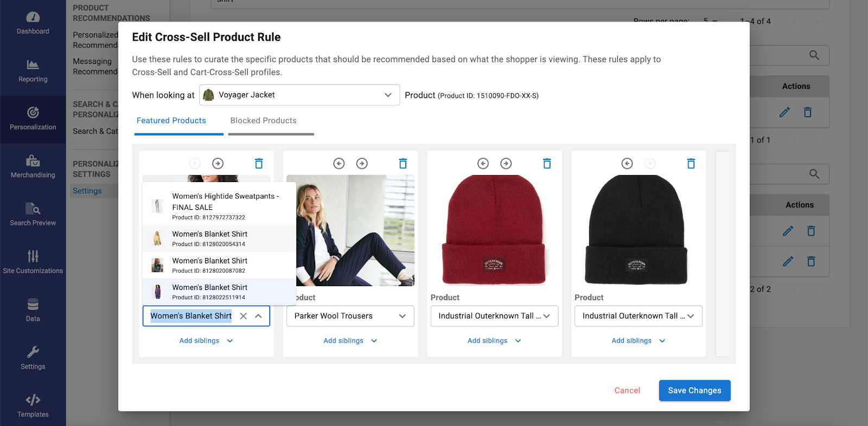Click edit pencil in first lower Actions row
Viewport: 868px width, 426px height.
[788, 231]
